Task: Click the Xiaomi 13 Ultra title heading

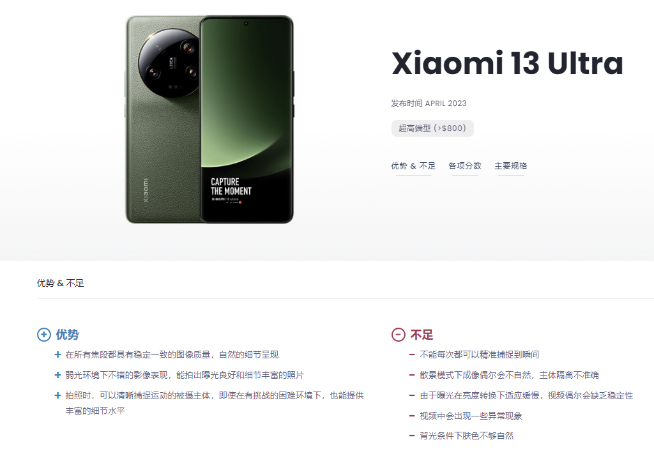Action: point(507,63)
